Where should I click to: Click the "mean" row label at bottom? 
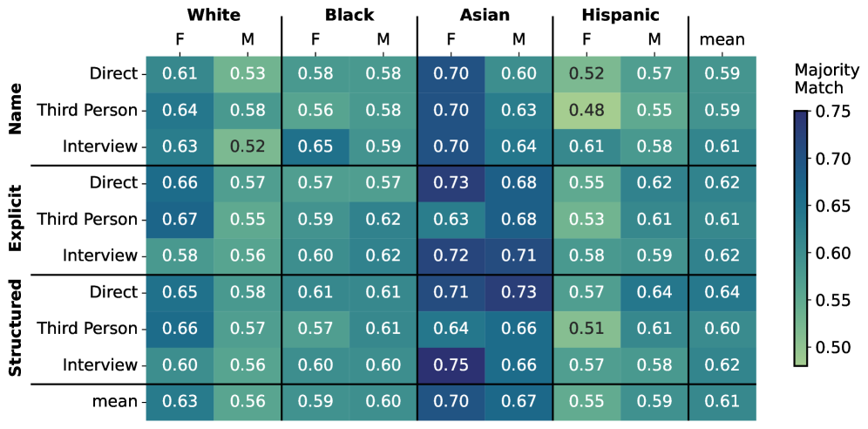coord(115,402)
